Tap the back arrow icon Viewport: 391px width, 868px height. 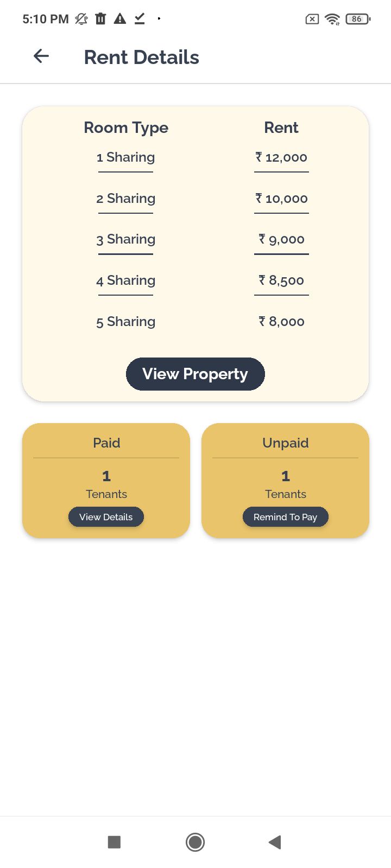(41, 56)
